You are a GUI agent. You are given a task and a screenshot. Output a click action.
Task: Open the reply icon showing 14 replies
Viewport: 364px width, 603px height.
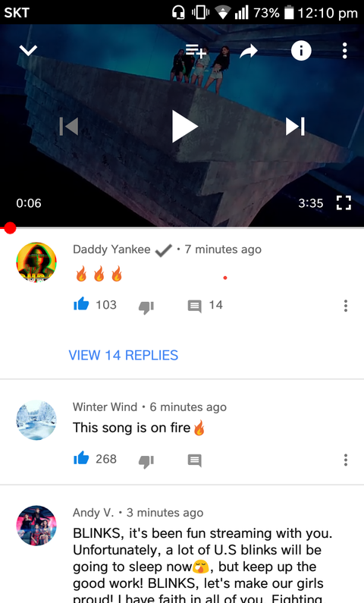pyautogui.click(x=194, y=306)
